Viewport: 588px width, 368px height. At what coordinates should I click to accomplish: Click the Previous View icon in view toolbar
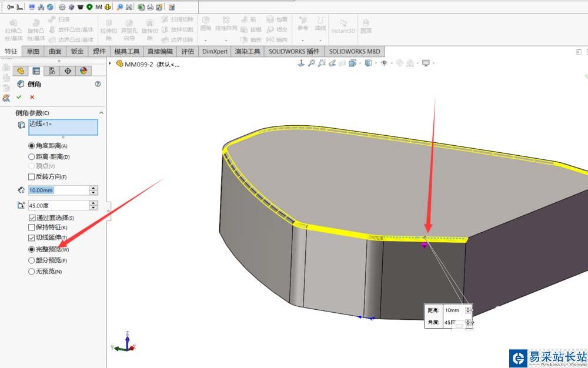(x=332, y=63)
